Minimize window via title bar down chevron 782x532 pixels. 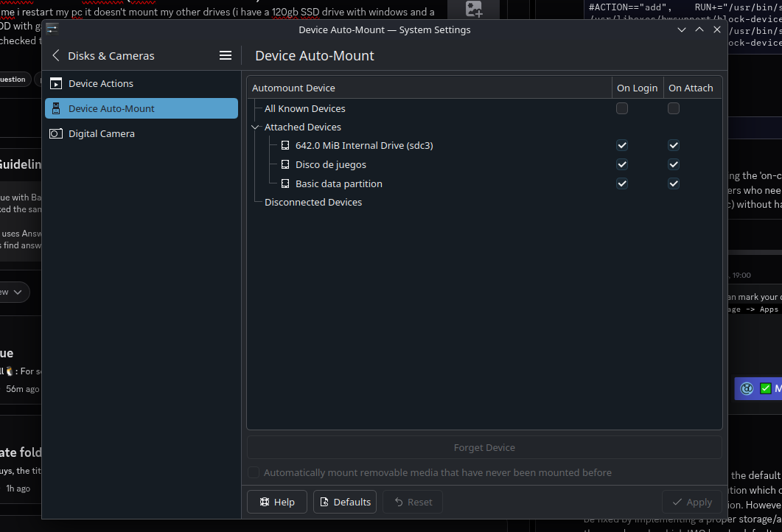point(681,30)
